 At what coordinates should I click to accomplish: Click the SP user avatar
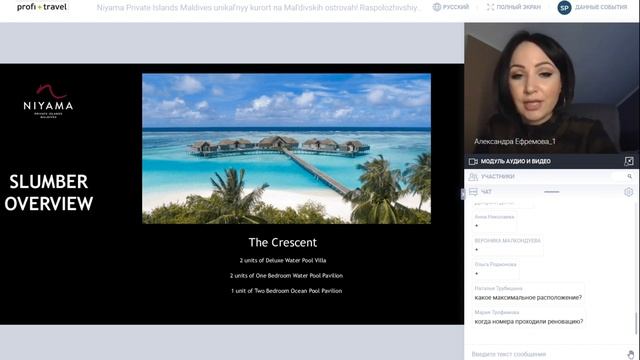coord(564,7)
